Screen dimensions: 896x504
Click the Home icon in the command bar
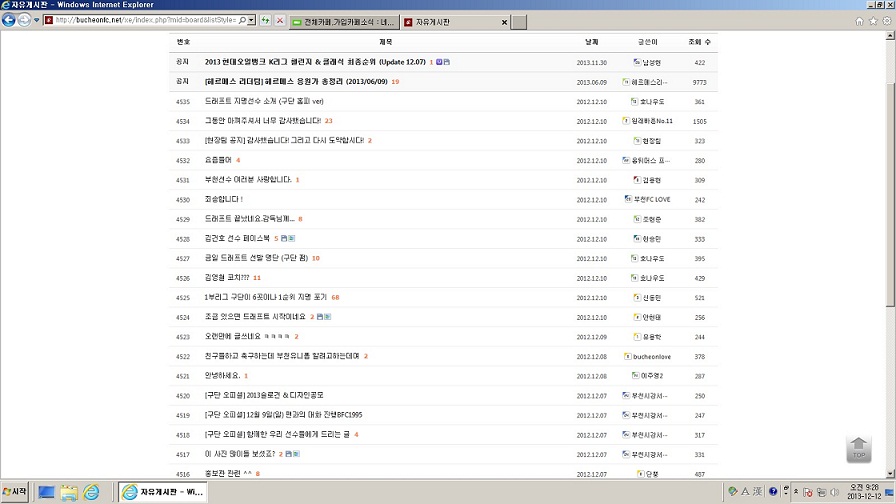pyautogui.click(x=859, y=21)
